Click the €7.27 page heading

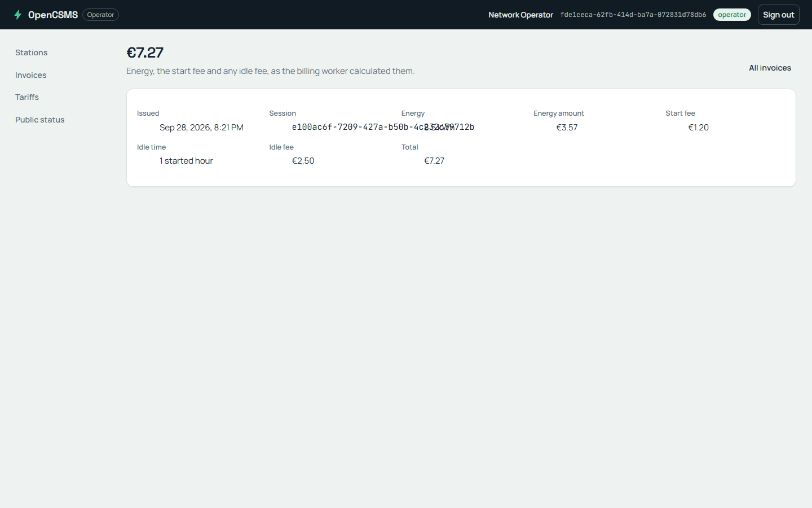(x=145, y=52)
